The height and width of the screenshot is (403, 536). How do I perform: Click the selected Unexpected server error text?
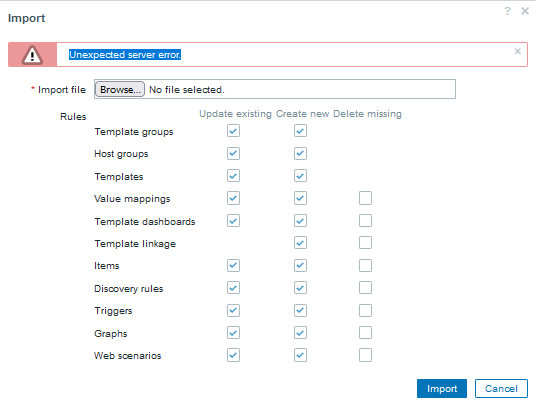coord(125,55)
